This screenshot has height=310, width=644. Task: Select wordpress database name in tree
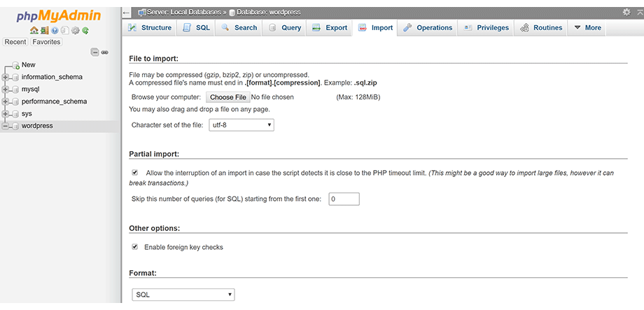tap(37, 126)
